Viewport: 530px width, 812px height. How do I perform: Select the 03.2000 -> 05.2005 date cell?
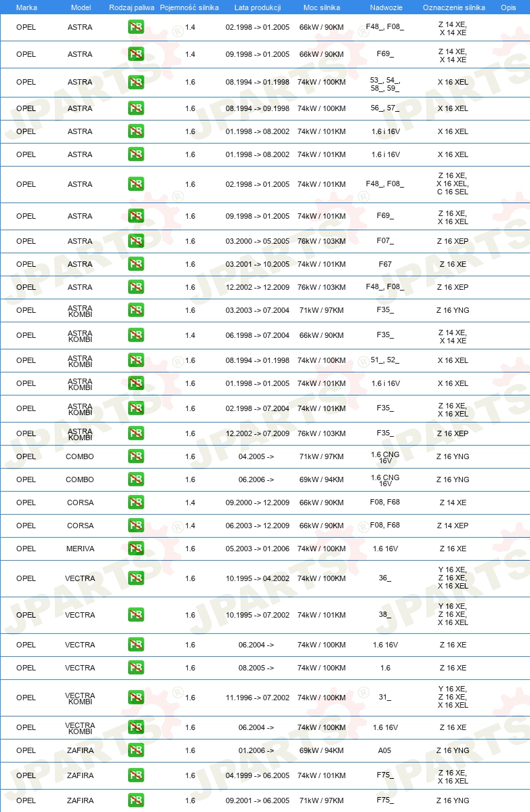pyautogui.click(x=258, y=241)
